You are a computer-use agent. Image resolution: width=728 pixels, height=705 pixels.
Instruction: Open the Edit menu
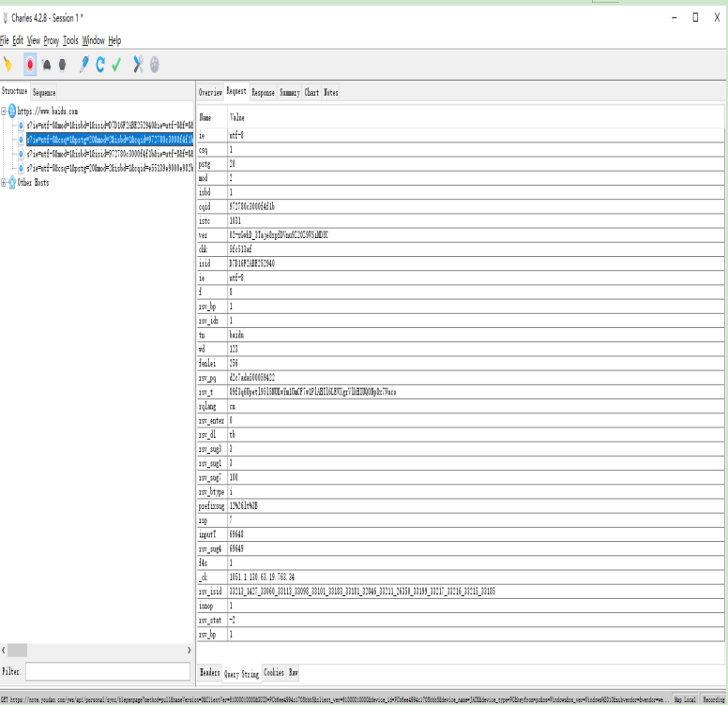[18, 40]
